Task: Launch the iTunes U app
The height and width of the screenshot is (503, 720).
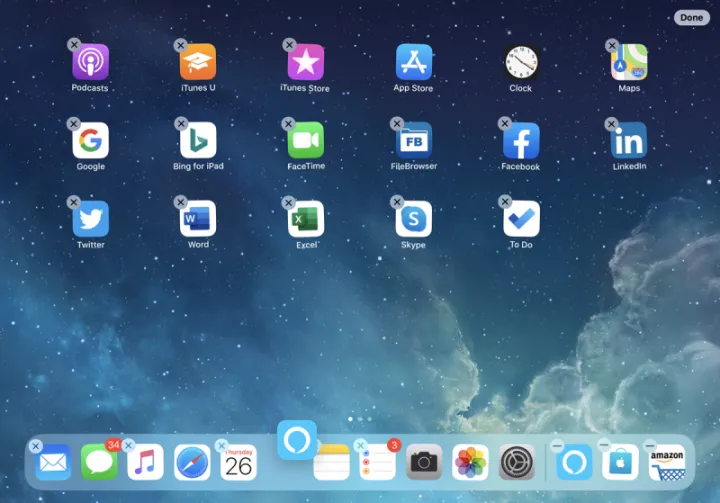Action: (198, 62)
